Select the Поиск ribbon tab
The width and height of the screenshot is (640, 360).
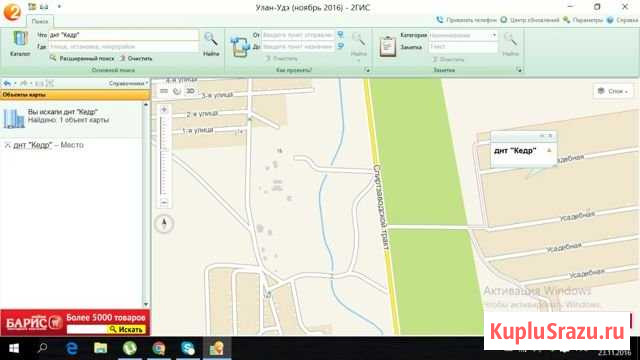tap(40, 21)
